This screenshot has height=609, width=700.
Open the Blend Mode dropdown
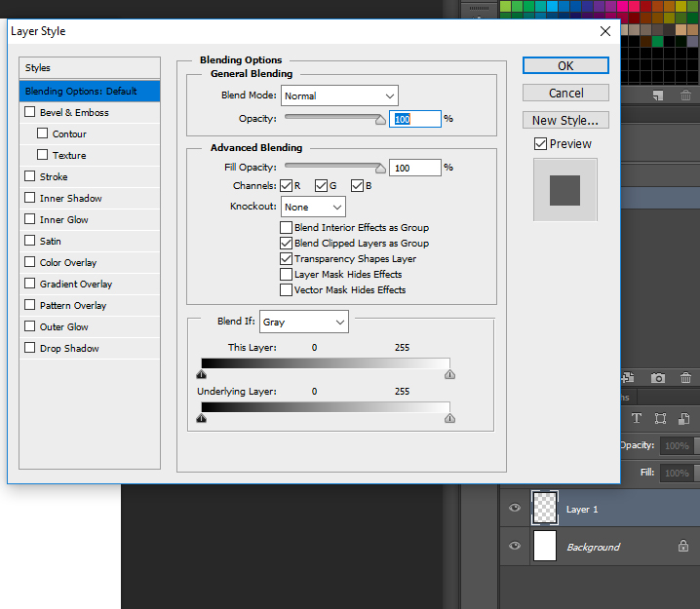[x=339, y=95]
